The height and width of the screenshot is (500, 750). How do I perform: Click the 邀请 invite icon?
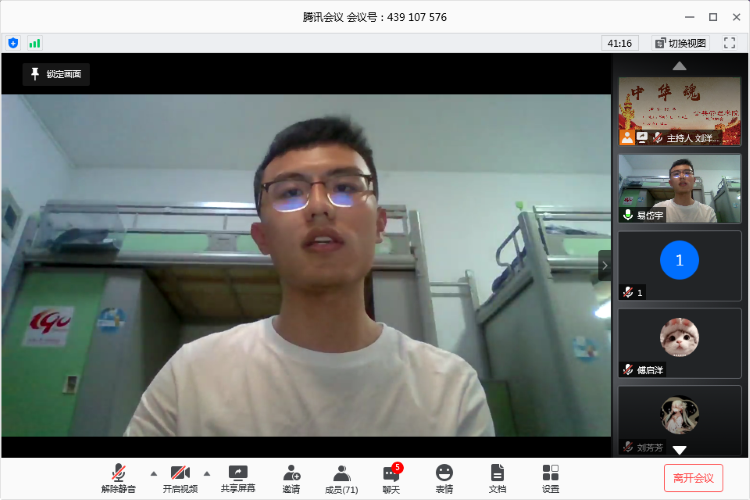click(x=291, y=477)
